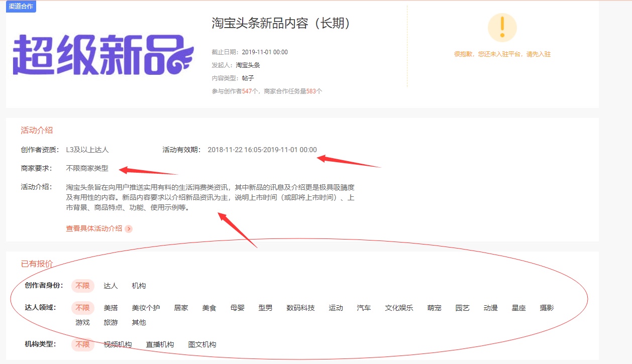Click the arrow icon beside 查看具体活动介绍

click(129, 229)
